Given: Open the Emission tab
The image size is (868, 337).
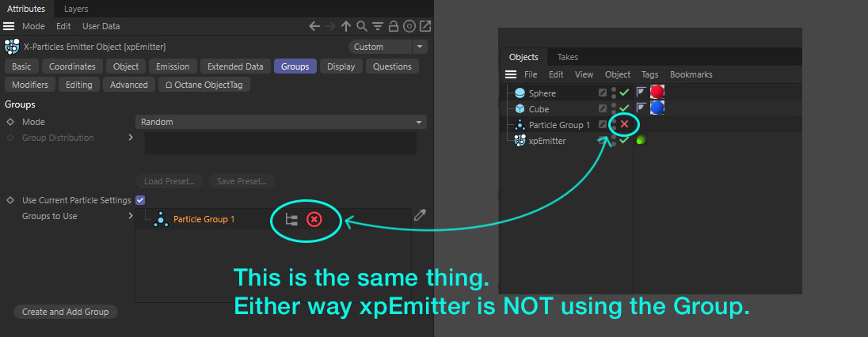Looking at the screenshot, I should point(173,66).
